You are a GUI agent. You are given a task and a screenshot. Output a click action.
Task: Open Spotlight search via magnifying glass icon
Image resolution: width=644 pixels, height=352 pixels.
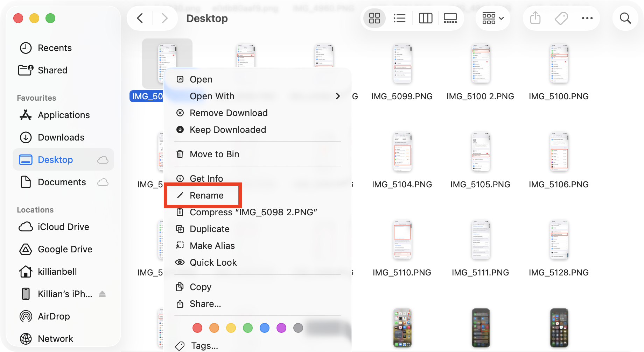pos(625,18)
